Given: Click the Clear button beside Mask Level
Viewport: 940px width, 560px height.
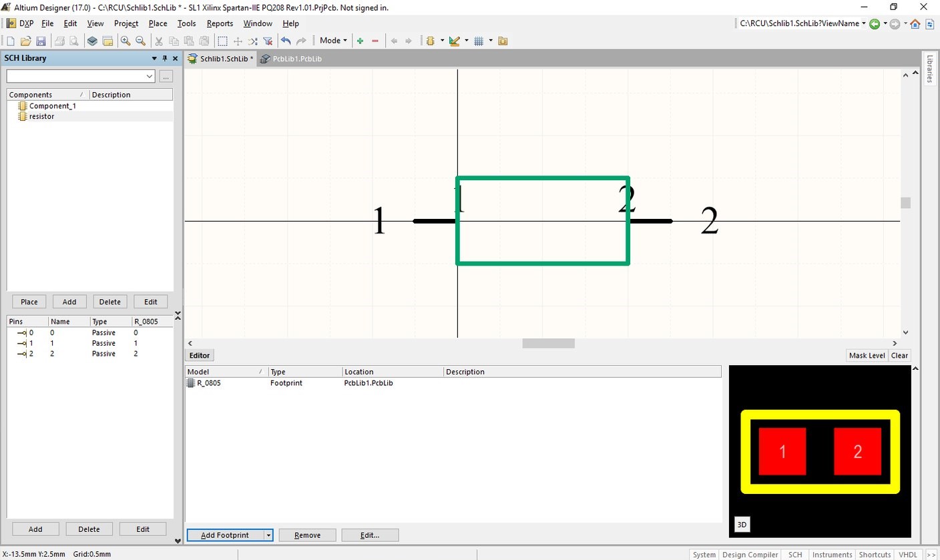Looking at the screenshot, I should click(x=899, y=356).
